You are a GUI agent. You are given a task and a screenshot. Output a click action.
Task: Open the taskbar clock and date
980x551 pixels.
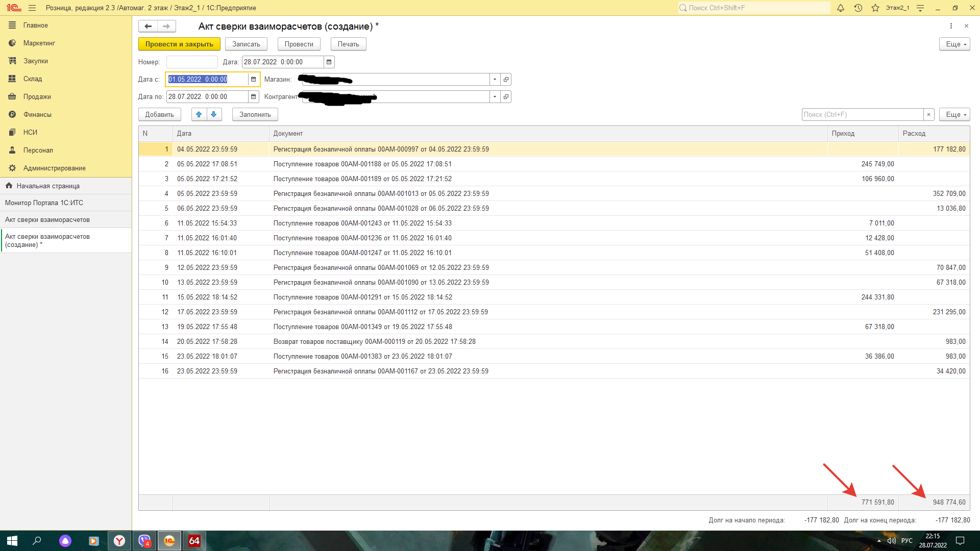(x=933, y=541)
